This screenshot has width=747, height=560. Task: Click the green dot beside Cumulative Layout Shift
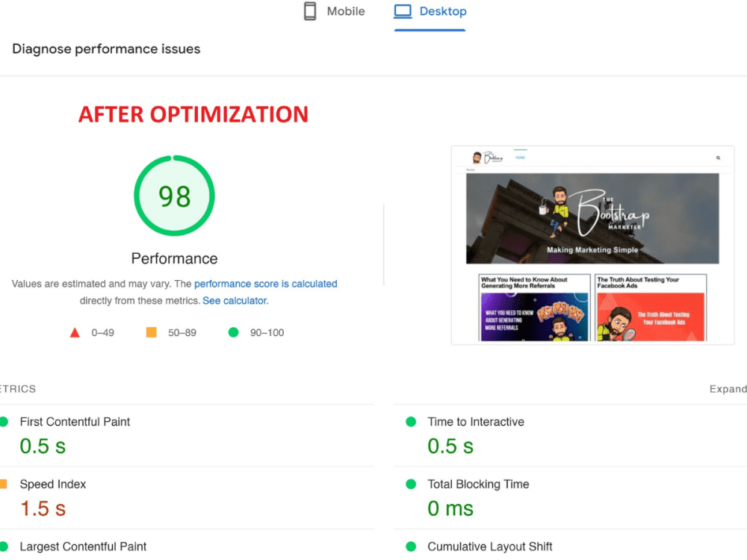[411, 547]
